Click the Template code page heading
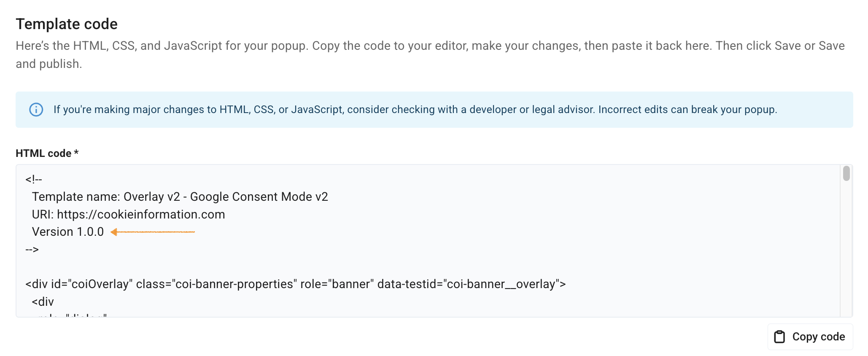 click(66, 24)
